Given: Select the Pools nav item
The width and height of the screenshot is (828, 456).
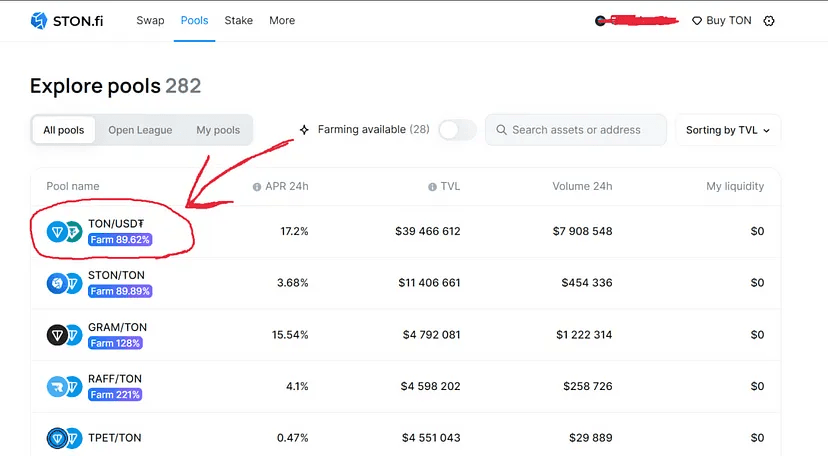Looking at the screenshot, I should 194,21.
